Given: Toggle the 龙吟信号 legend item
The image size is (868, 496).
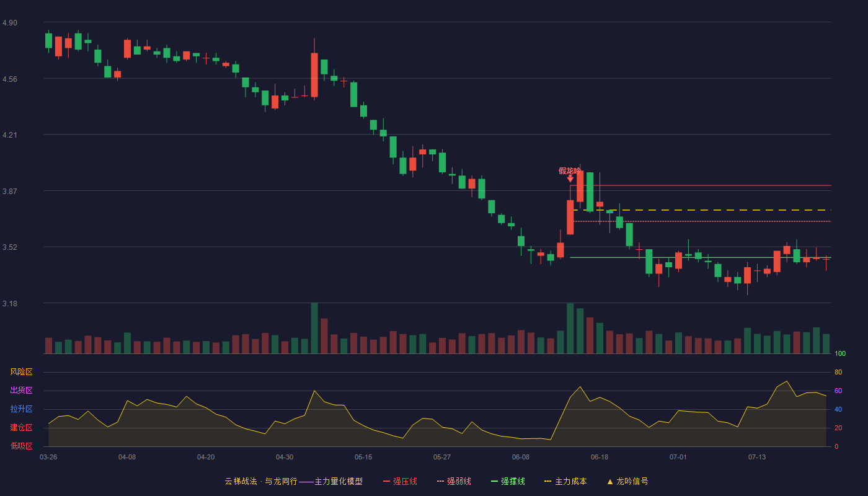Looking at the screenshot, I should [x=627, y=481].
